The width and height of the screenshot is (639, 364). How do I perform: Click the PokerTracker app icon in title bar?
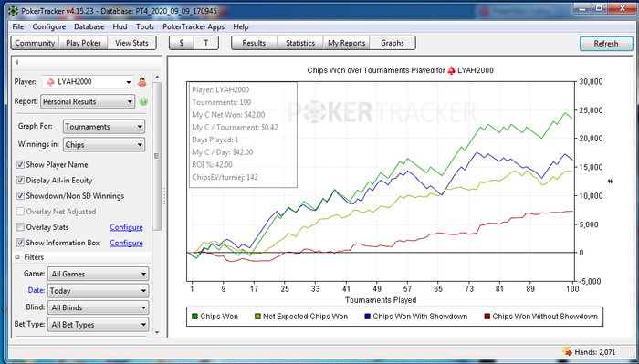13,11
